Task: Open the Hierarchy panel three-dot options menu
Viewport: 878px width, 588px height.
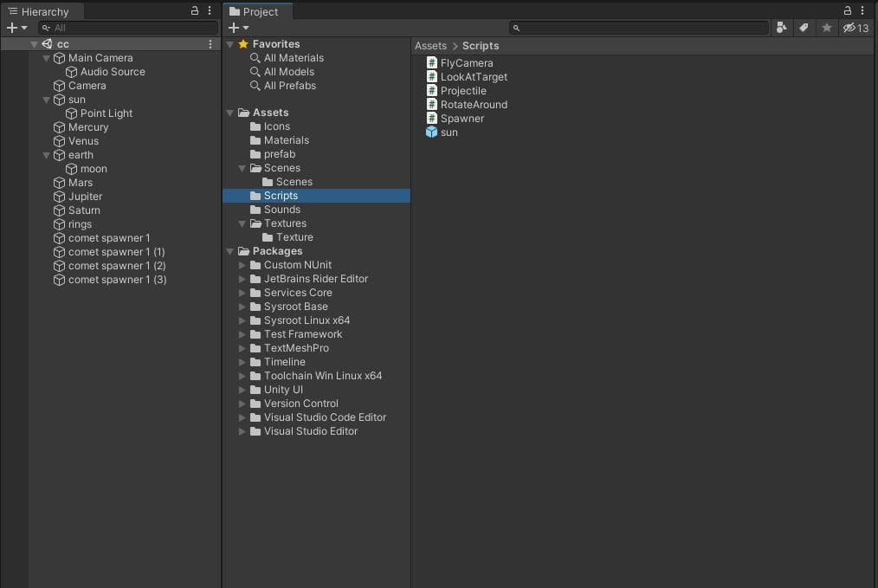Action: pyautogui.click(x=210, y=10)
